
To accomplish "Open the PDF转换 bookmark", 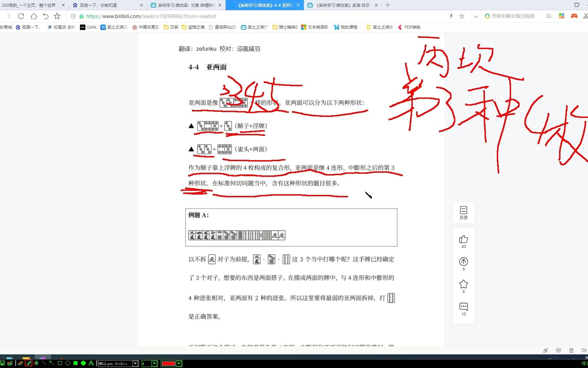I will (409, 27).
